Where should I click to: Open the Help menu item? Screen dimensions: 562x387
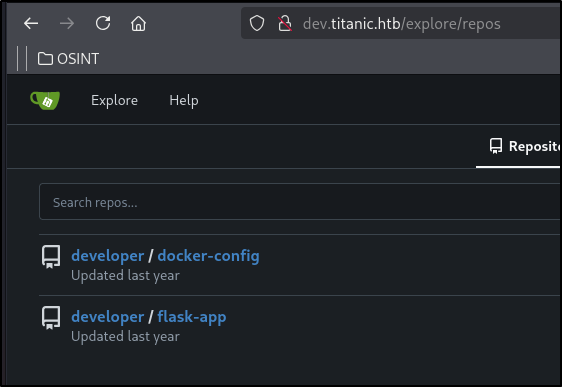coord(184,100)
